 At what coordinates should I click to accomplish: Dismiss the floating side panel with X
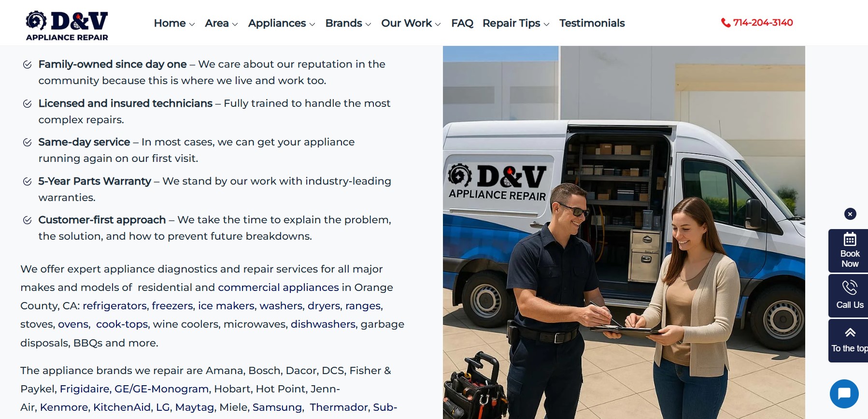pos(850,214)
